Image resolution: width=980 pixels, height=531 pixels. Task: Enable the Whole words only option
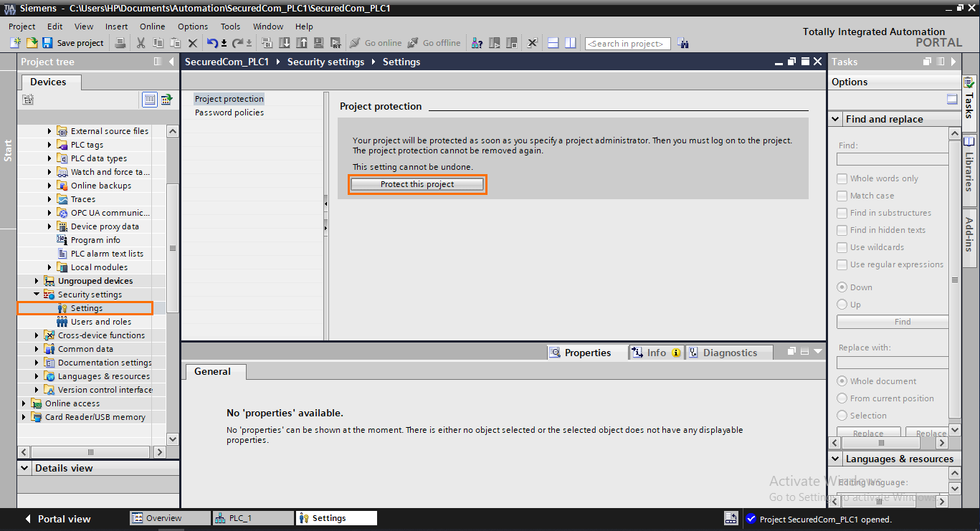841,178
